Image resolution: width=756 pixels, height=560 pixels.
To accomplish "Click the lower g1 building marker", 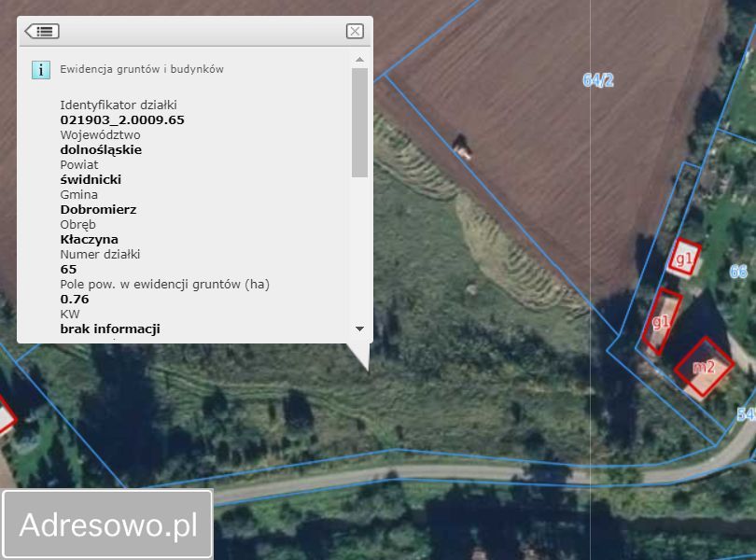I will (662, 321).
